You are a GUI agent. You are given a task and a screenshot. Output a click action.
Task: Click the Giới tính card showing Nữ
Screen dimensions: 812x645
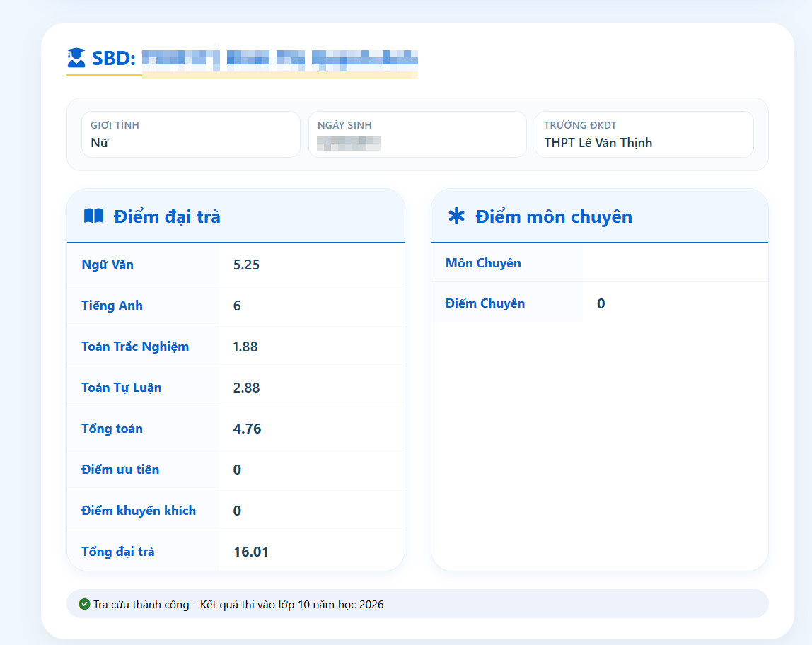pyautogui.click(x=191, y=134)
